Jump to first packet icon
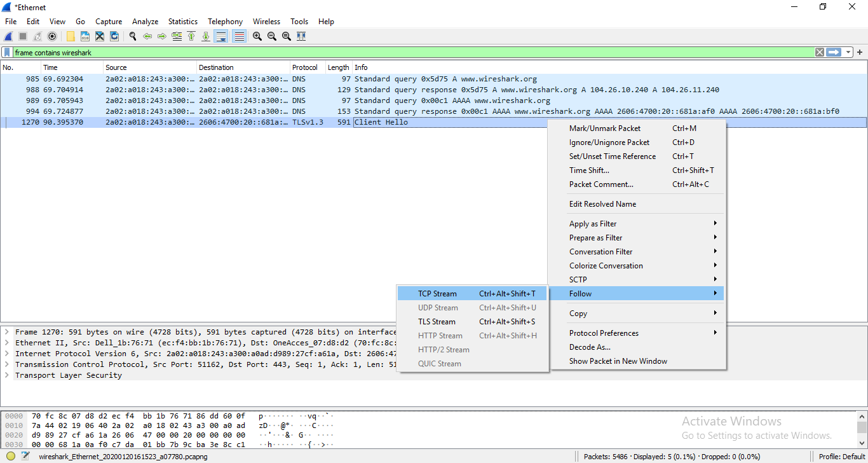868x463 pixels. click(191, 36)
